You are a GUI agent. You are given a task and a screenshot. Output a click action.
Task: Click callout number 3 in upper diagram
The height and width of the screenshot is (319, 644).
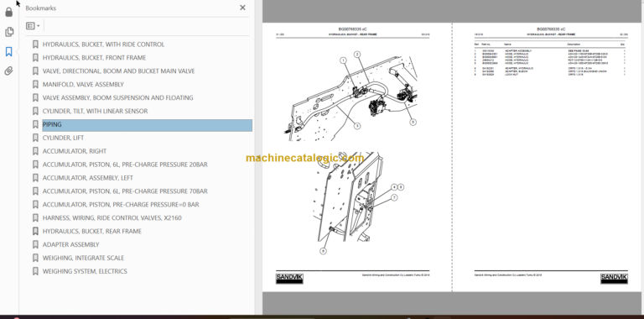(x=357, y=126)
